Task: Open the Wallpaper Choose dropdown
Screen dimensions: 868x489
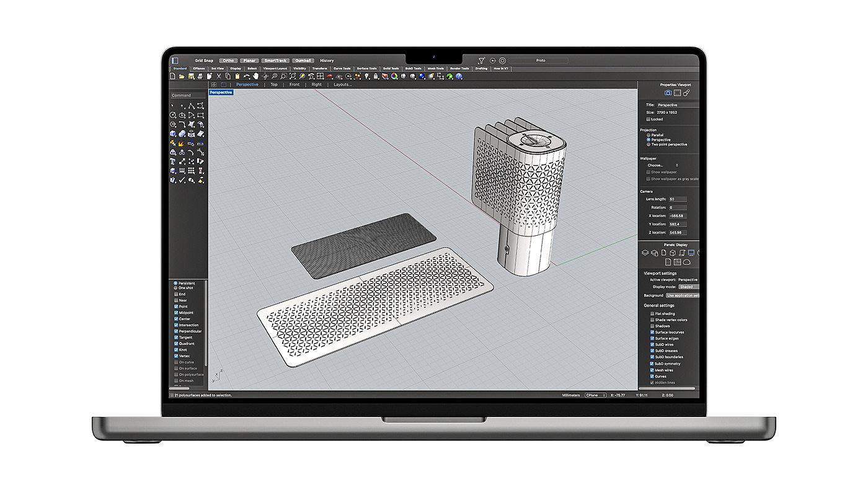Action: point(662,165)
